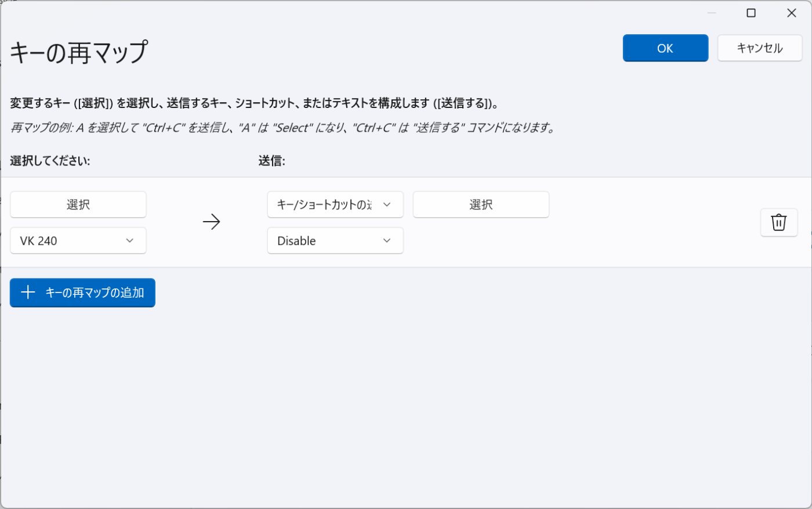Open the キー/ショートカットの送信 type dropdown
Image resolution: width=812 pixels, height=509 pixels.
335,204
